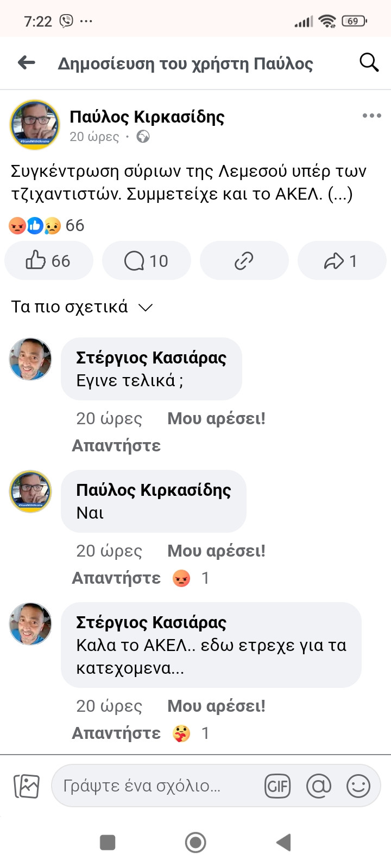The height and width of the screenshot is (868, 391).
Task: Share the post using arrow button
Action: click(x=341, y=261)
